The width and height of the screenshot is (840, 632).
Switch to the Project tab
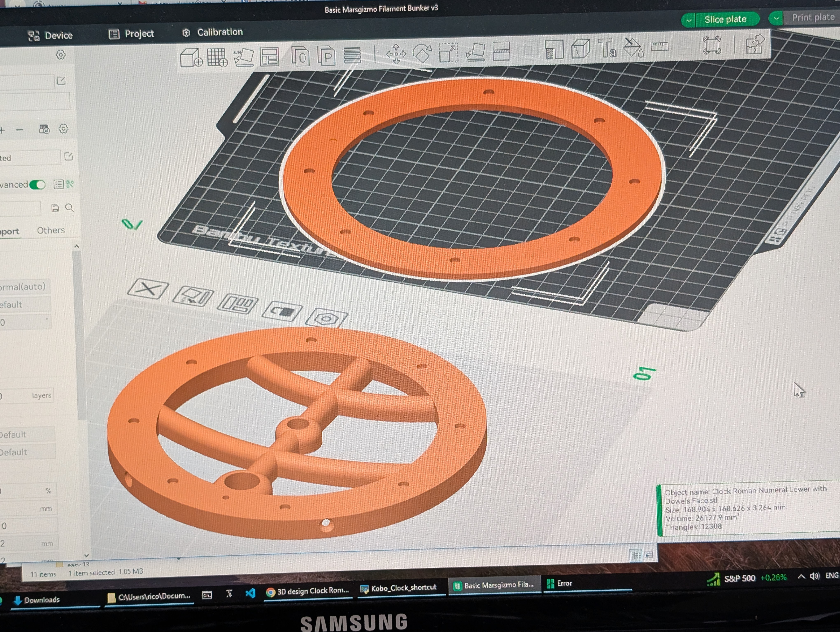click(131, 34)
